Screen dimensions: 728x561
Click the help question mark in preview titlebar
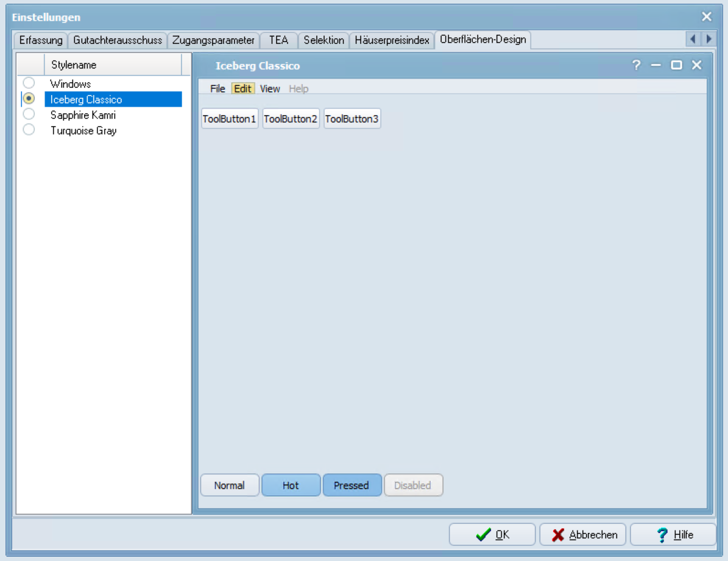click(637, 65)
